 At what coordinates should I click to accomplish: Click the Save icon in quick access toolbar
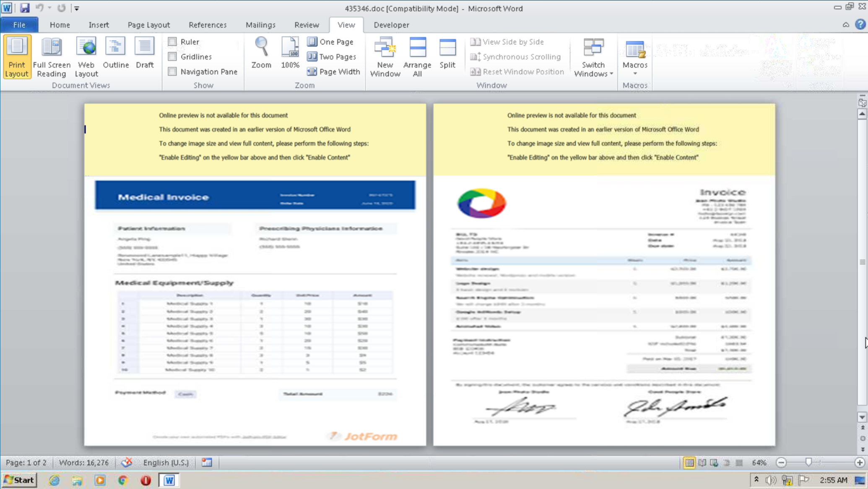(x=25, y=8)
